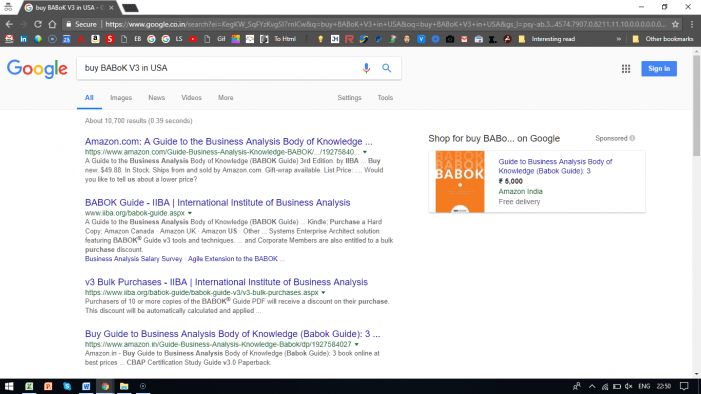This screenshot has width=701, height=394.
Task: Click the Sponsored info icon
Action: click(x=632, y=138)
